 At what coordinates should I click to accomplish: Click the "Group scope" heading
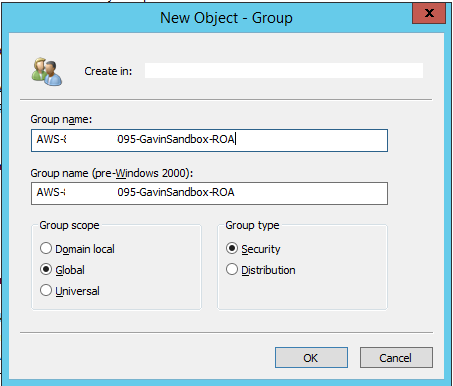click(69, 225)
